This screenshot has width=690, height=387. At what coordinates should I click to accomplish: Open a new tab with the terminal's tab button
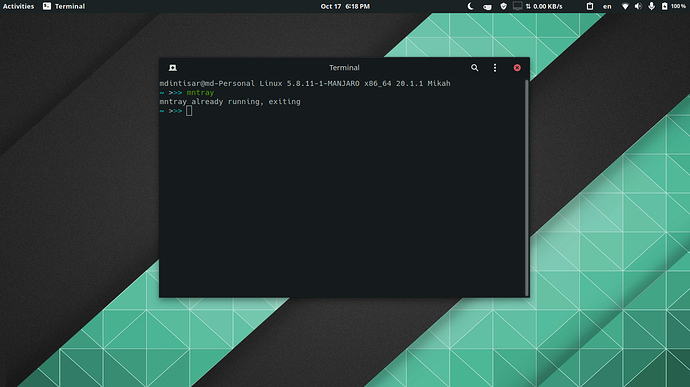click(x=172, y=68)
